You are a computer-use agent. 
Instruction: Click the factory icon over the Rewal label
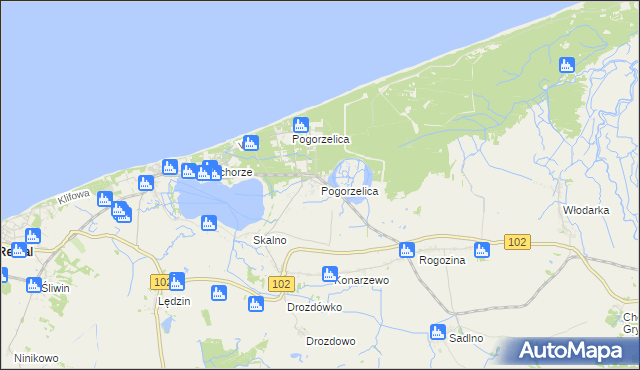pos(19,250)
